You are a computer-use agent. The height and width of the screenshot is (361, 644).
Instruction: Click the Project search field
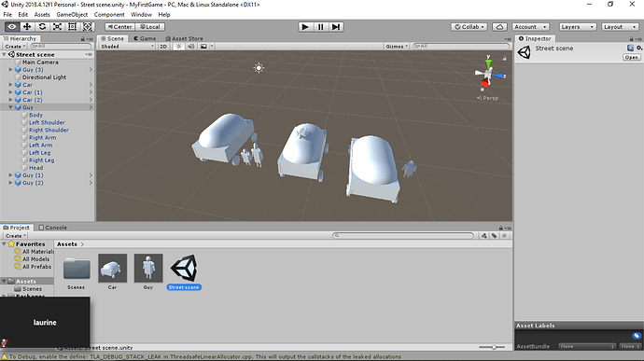tap(403, 236)
